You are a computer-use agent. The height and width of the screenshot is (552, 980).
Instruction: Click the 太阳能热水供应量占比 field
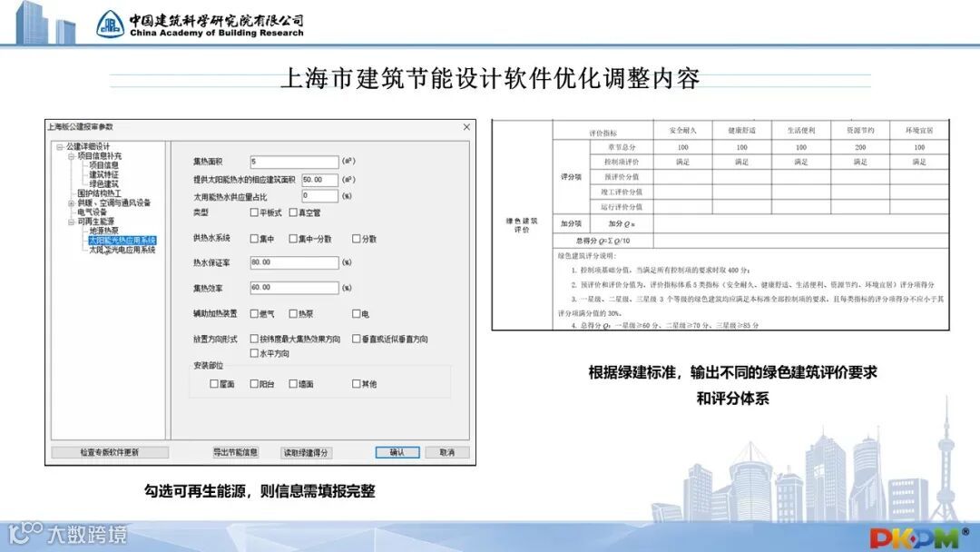click(320, 196)
